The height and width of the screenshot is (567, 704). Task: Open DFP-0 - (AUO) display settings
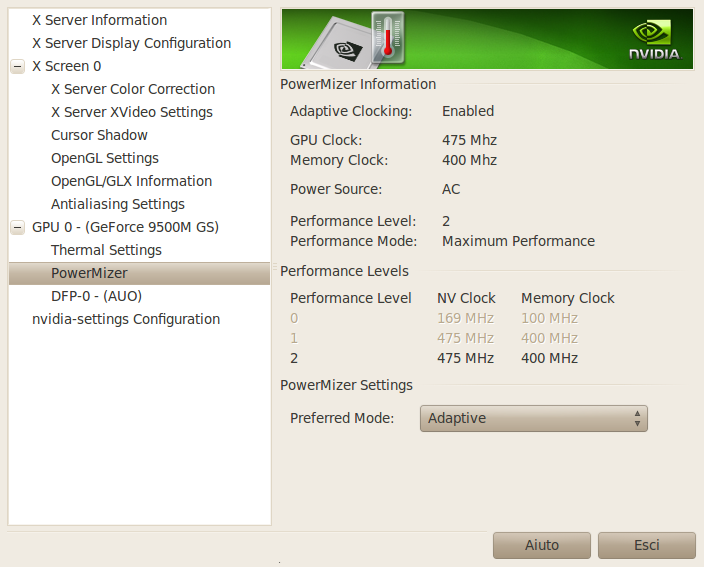[96, 296]
